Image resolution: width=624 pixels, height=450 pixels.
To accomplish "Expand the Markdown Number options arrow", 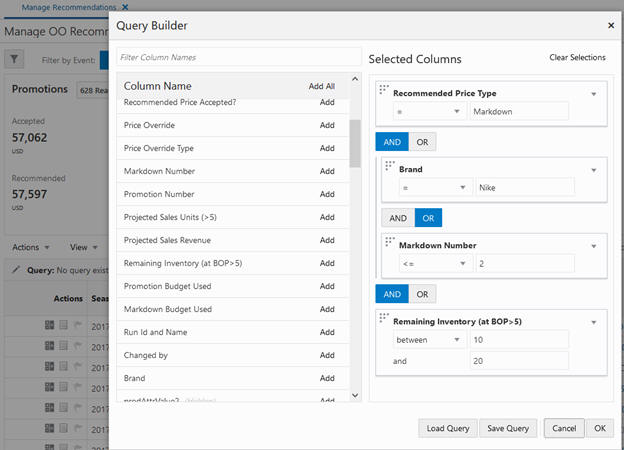I will click(x=593, y=246).
